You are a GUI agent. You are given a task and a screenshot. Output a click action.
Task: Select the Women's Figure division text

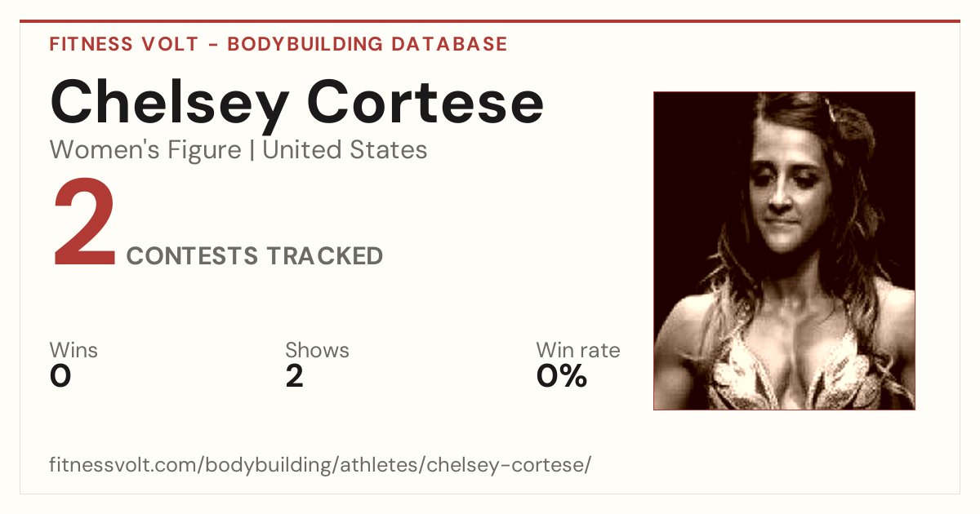click(145, 150)
